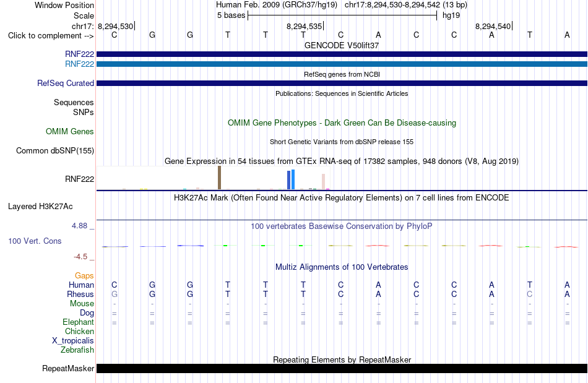Click the X_tropicalis alignment row label

point(73,341)
